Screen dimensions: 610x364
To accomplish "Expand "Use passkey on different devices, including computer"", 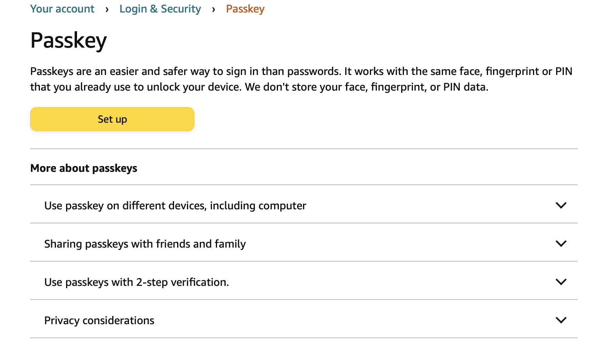I will pyautogui.click(x=175, y=205).
